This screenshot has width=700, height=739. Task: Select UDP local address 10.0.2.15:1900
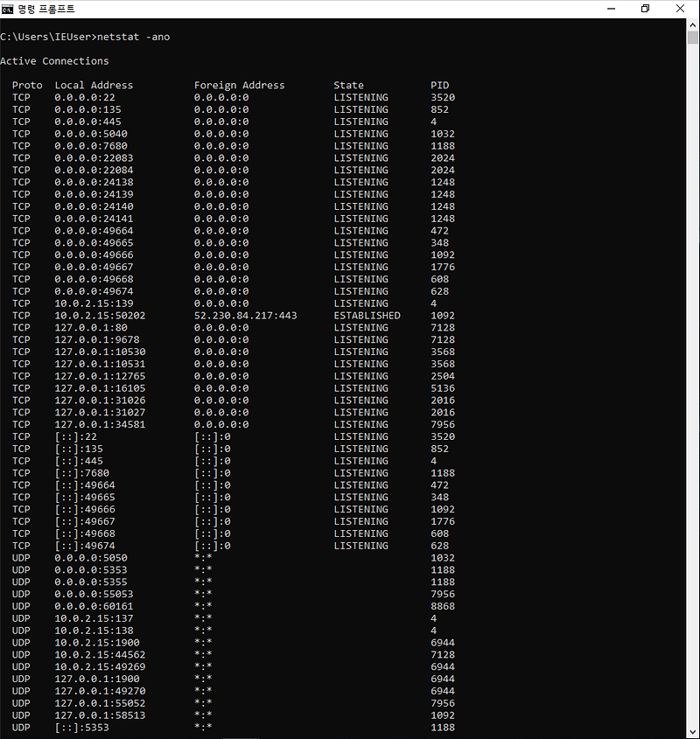tap(97, 643)
